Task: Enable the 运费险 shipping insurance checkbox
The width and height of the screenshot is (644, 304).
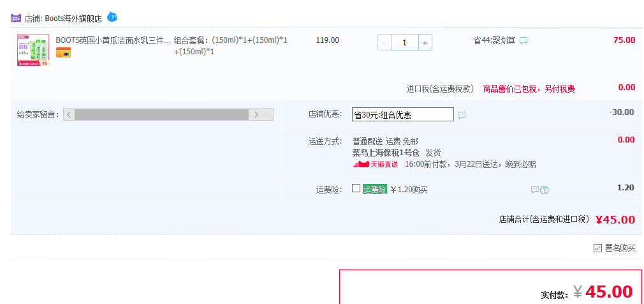Action: pyautogui.click(x=356, y=188)
